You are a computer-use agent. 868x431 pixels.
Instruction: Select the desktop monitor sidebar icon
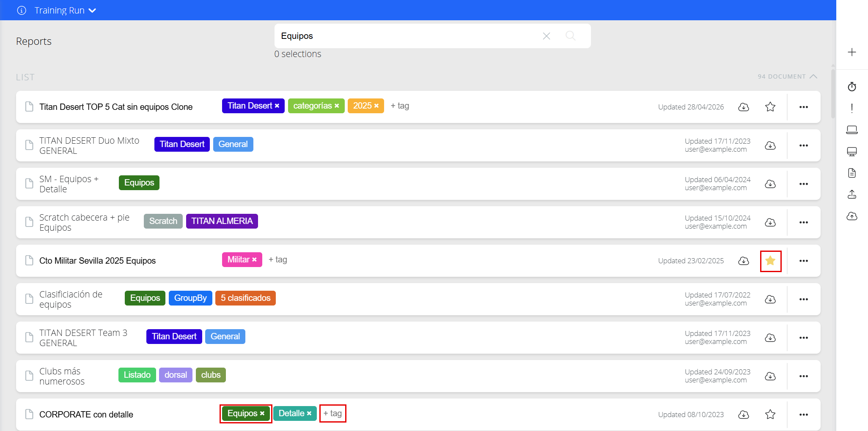tap(852, 152)
